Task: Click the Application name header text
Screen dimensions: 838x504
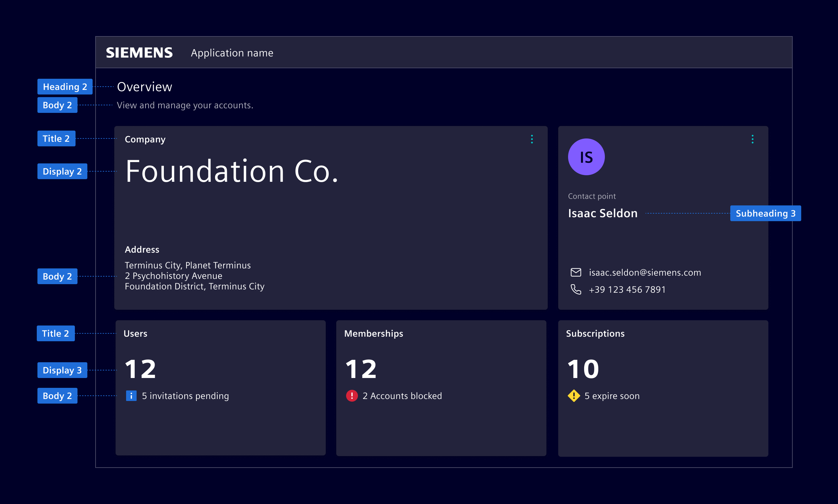Action: [x=232, y=53]
